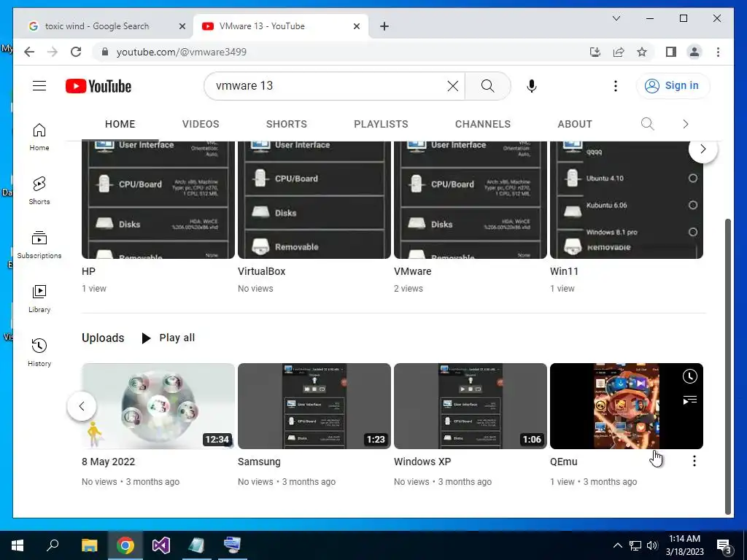Click the site lock padlock icon
Screen dimensions: 747x560
coord(105,52)
